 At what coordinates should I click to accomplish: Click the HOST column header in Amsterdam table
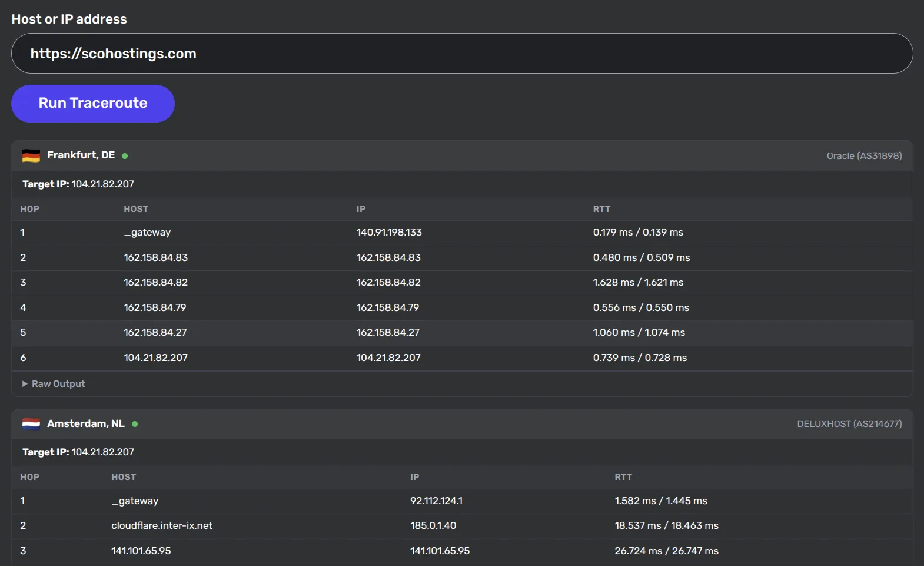[x=124, y=477]
